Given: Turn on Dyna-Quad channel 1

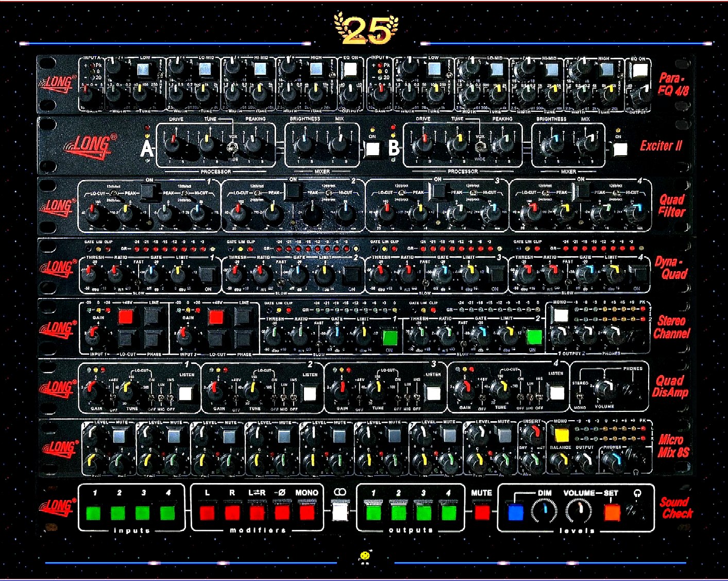Looking at the screenshot, I should pos(208,275).
